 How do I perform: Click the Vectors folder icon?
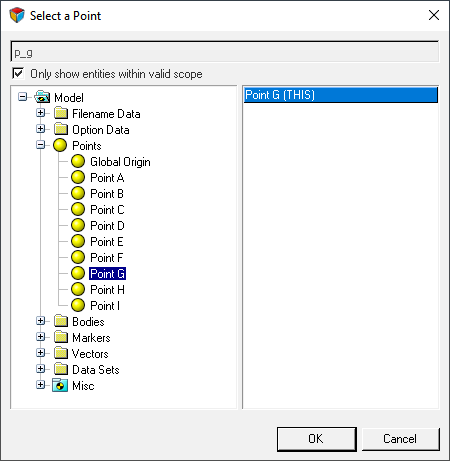tap(61, 353)
